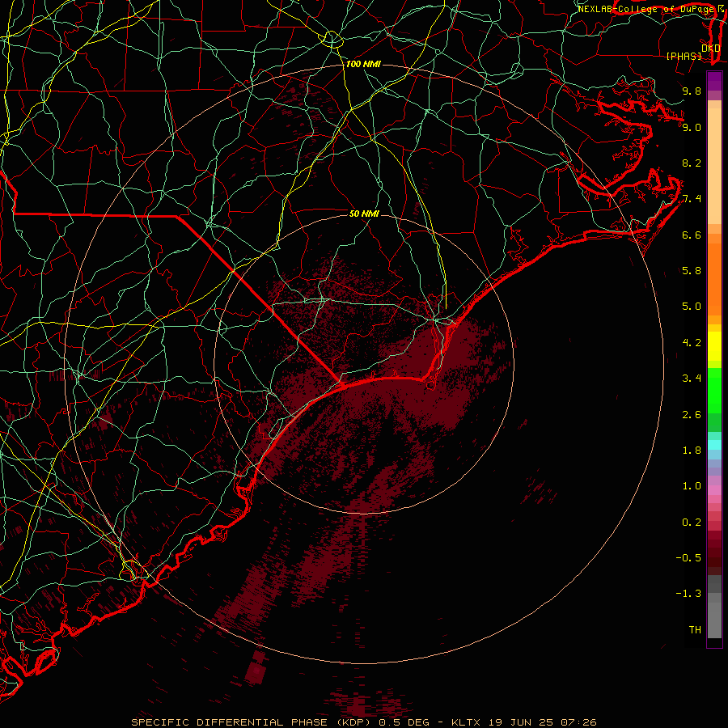
Task: Click the '[PHAS]' unit label
Action: tap(684, 56)
